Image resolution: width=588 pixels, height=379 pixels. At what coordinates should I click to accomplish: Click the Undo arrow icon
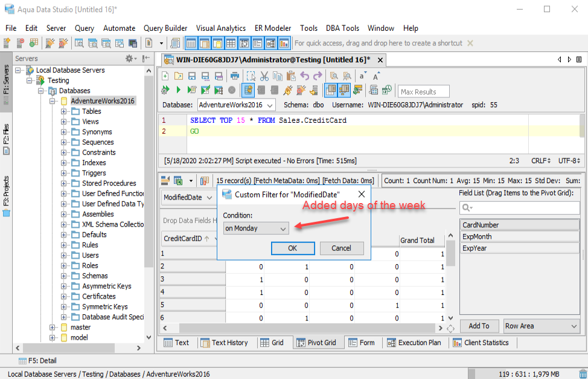point(304,76)
